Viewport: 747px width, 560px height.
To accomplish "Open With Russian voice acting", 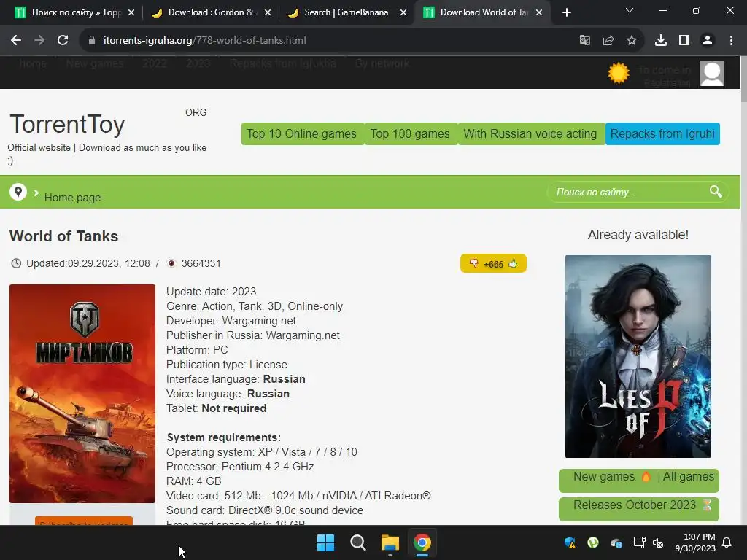I will pyautogui.click(x=530, y=134).
